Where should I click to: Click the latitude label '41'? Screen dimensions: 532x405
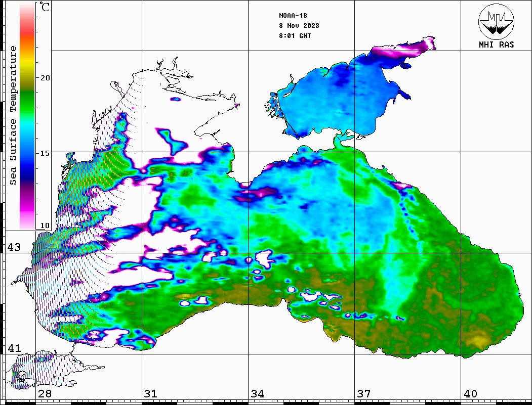[14, 348]
